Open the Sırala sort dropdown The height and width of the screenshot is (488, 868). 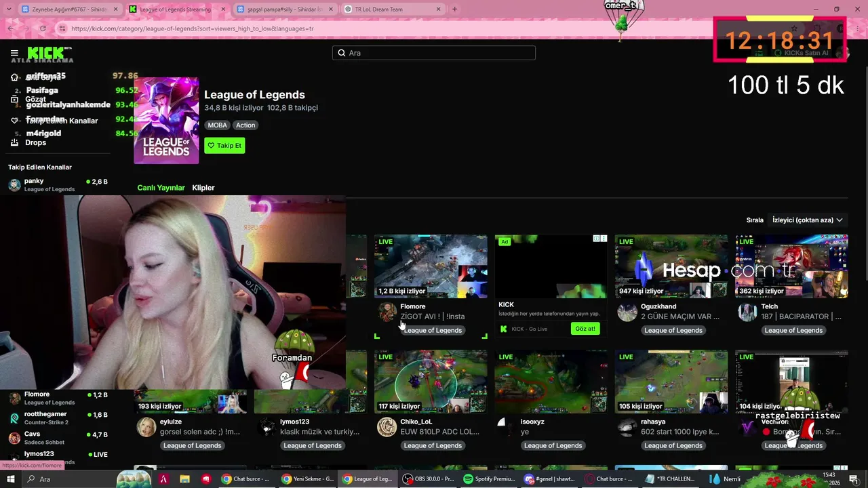pos(807,220)
